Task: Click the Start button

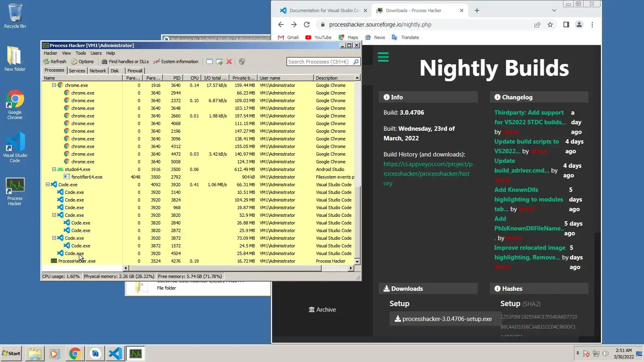Action: pyautogui.click(x=11, y=354)
